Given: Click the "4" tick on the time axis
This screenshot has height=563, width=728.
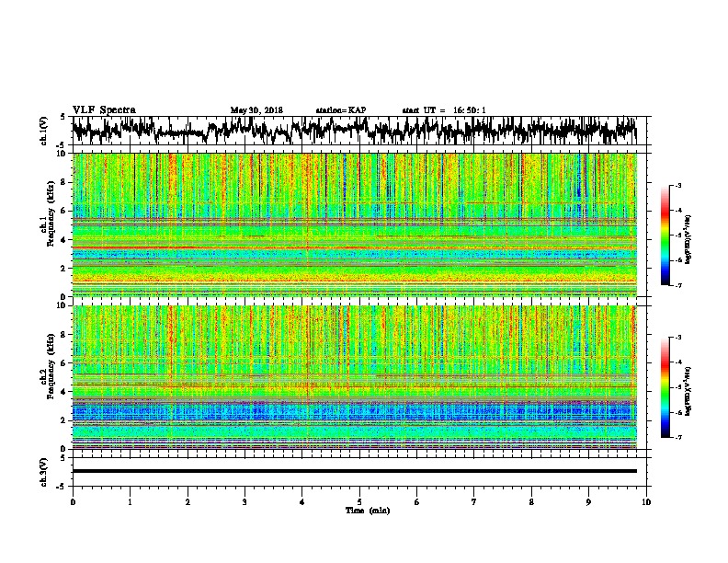Looking at the screenshot, I should pyautogui.click(x=302, y=502).
